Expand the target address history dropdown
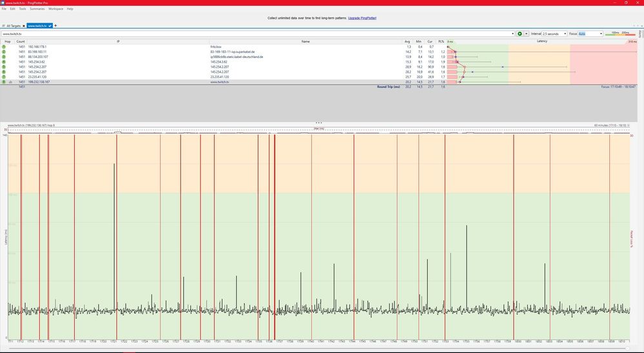 [512, 34]
